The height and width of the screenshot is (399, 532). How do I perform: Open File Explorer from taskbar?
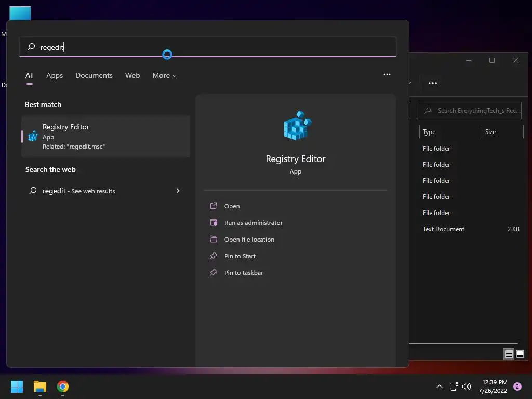click(x=39, y=387)
